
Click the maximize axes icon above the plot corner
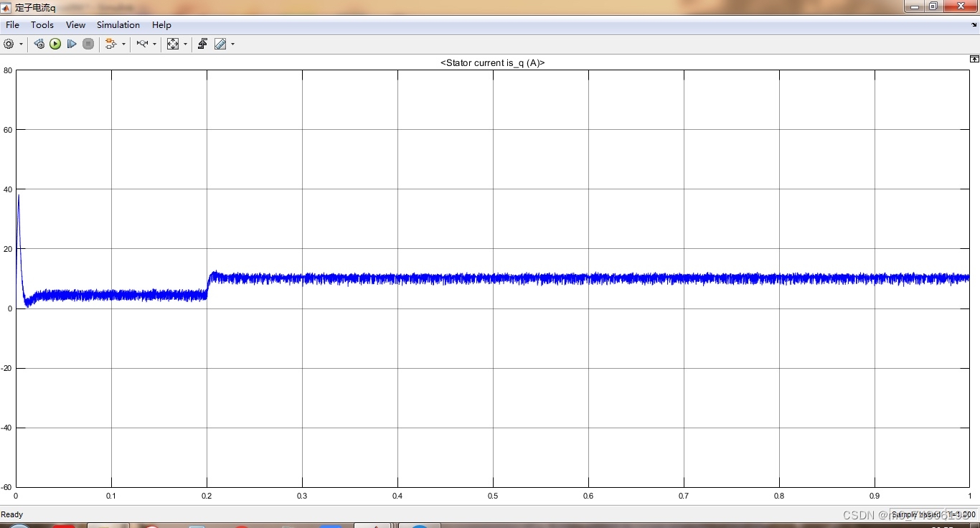[x=974, y=59]
